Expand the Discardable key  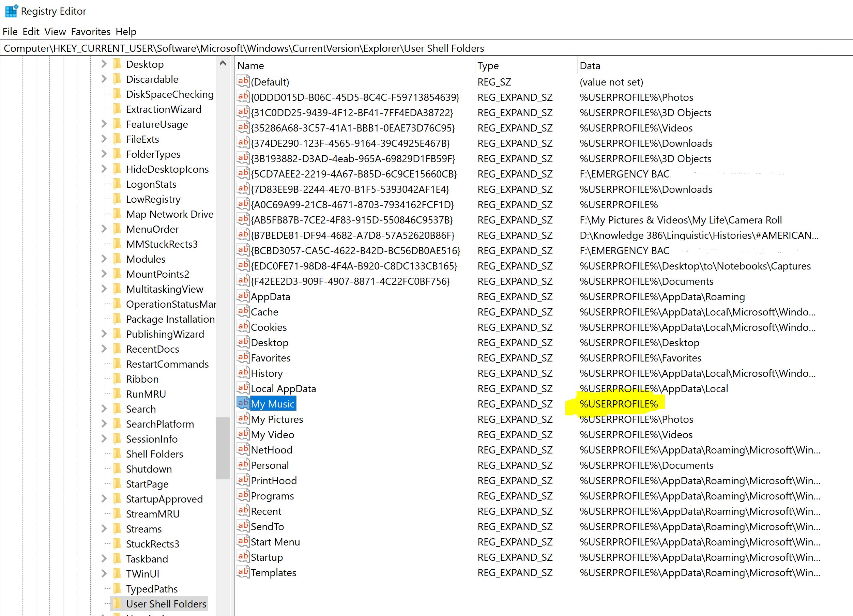pyautogui.click(x=104, y=79)
